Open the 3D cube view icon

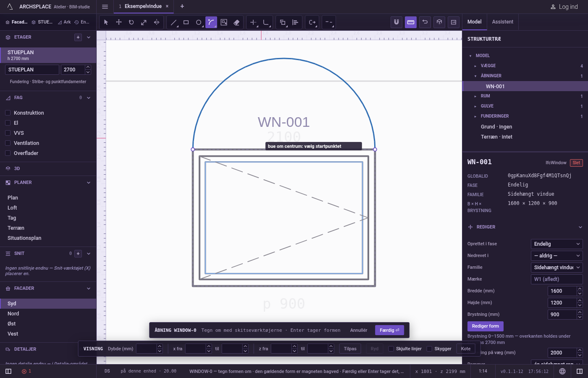(x=439, y=22)
